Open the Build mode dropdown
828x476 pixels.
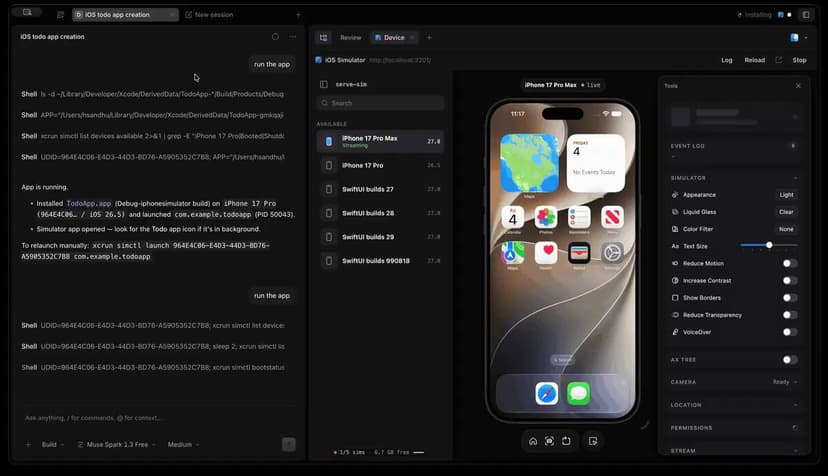coord(53,445)
